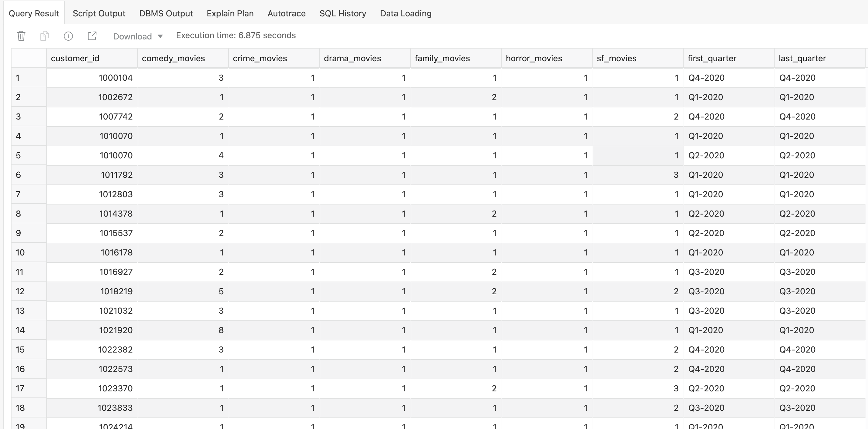Click customer ID cell 1021920
Viewport: 868px width, 429px height.
(x=116, y=330)
